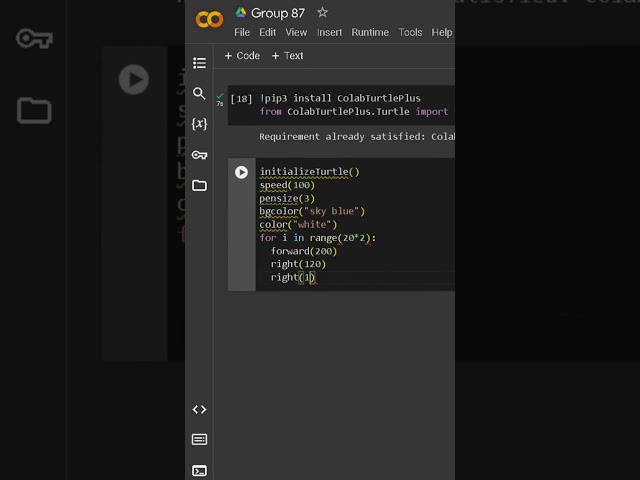The width and height of the screenshot is (640, 480).
Task: Add a new text cell with + Text
Action: coord(287,56)
